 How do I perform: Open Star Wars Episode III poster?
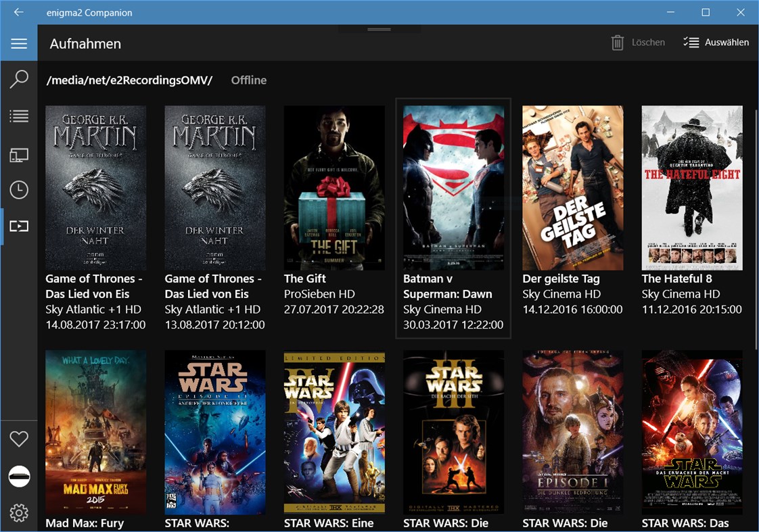453,433
